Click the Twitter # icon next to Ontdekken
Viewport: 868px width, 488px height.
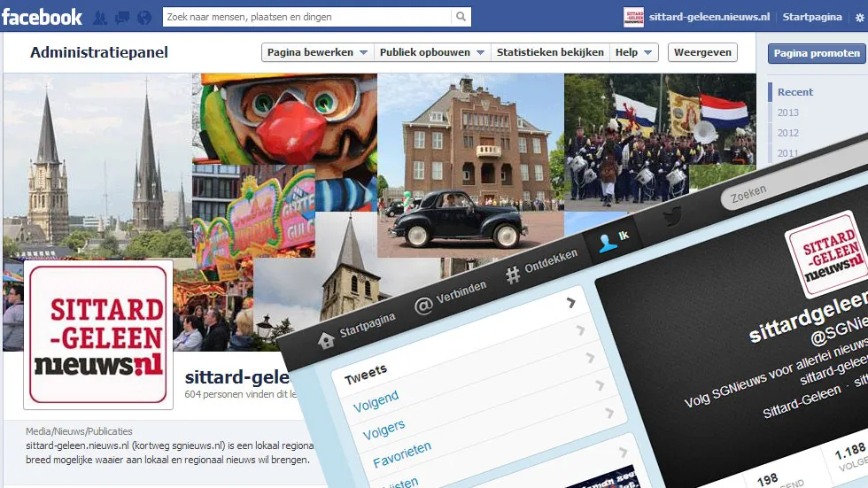pyautogui.click(x=513, y=275)
